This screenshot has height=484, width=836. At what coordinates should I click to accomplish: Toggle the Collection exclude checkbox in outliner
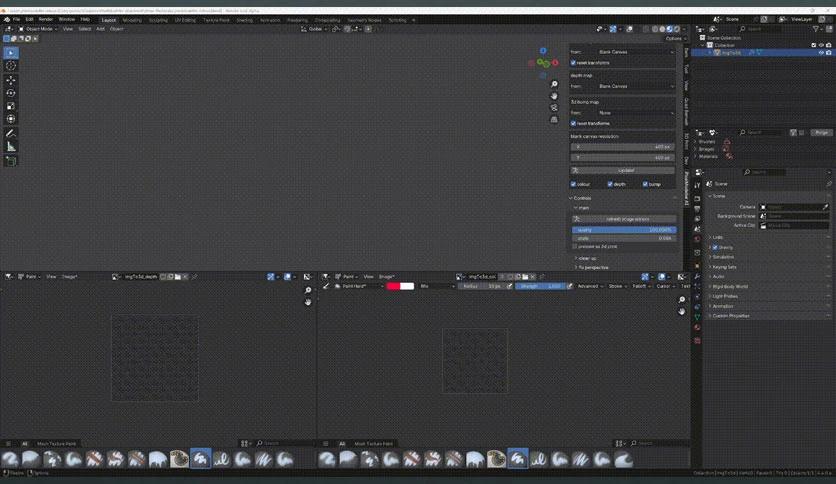(814, 45)
